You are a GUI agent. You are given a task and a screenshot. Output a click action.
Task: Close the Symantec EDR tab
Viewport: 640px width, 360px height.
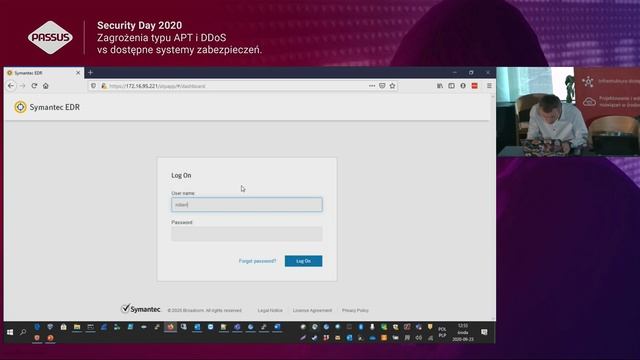[78, 73]
